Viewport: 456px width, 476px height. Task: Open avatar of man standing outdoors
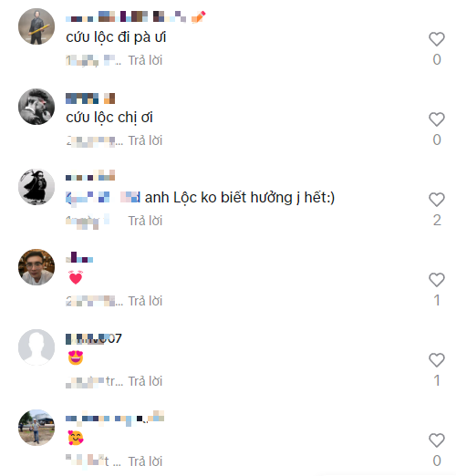pos(36,428)
